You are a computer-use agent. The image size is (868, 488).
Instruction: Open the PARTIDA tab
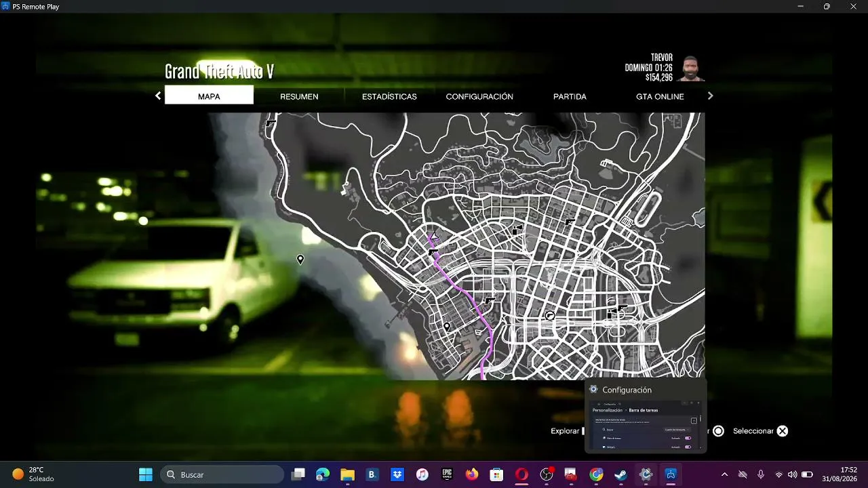[x=570, y=96]
